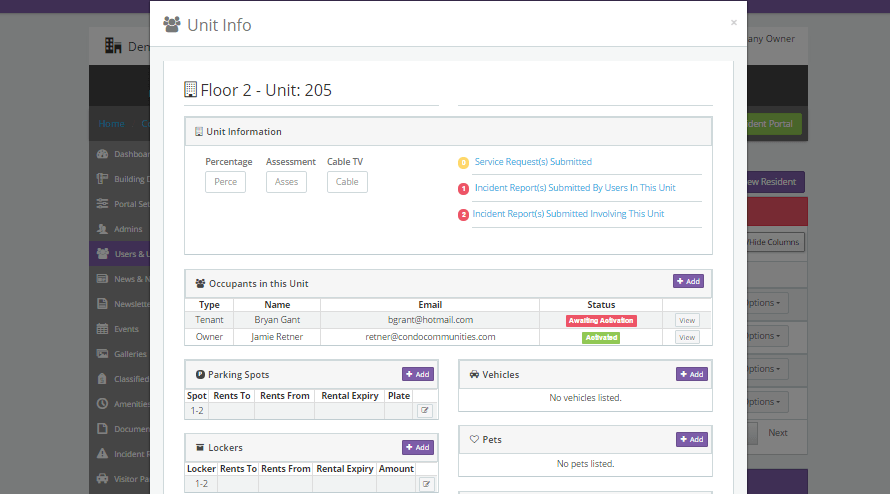Select the Events calendar icon in sidebar
The height and width of the screenshot is (494, 890).
102,329
